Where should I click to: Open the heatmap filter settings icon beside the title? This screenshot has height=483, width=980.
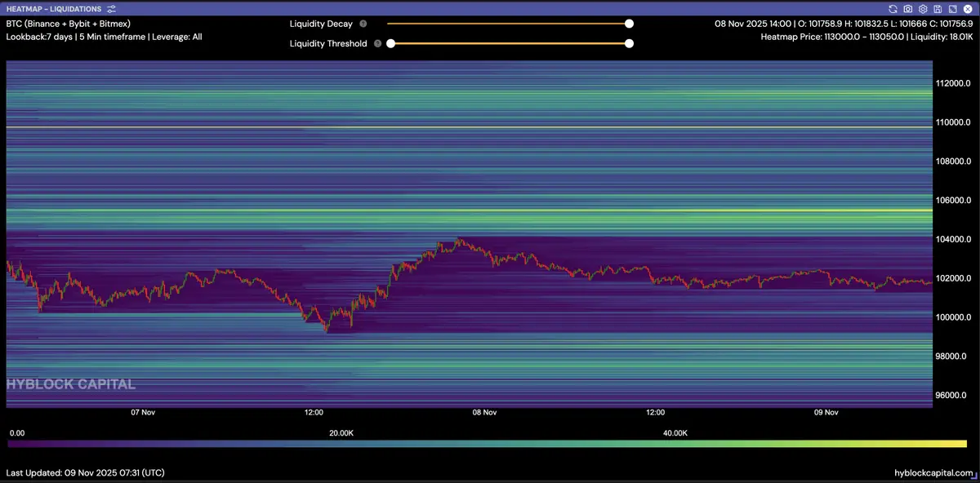point(110,9)
